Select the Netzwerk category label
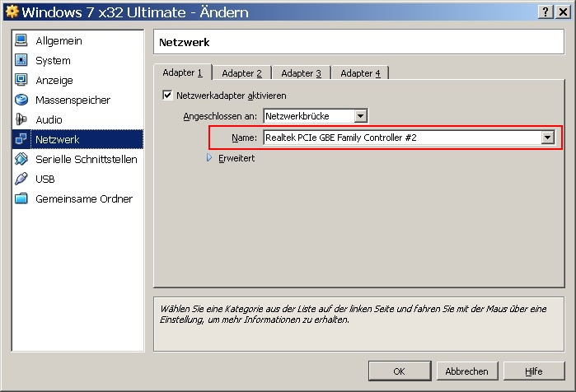576x392 pixels. tap(58, 139)
